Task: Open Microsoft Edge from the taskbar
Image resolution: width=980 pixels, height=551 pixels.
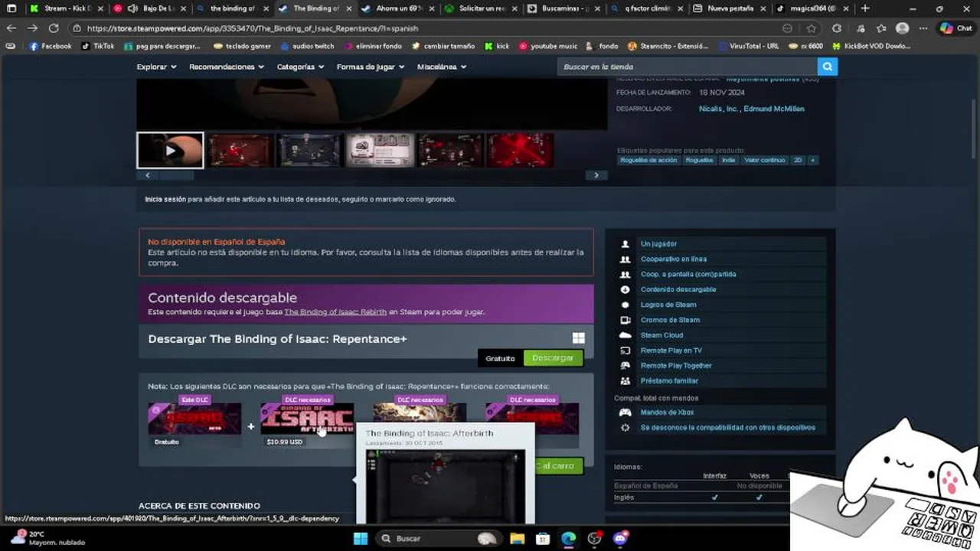Action: click(568, 538)
